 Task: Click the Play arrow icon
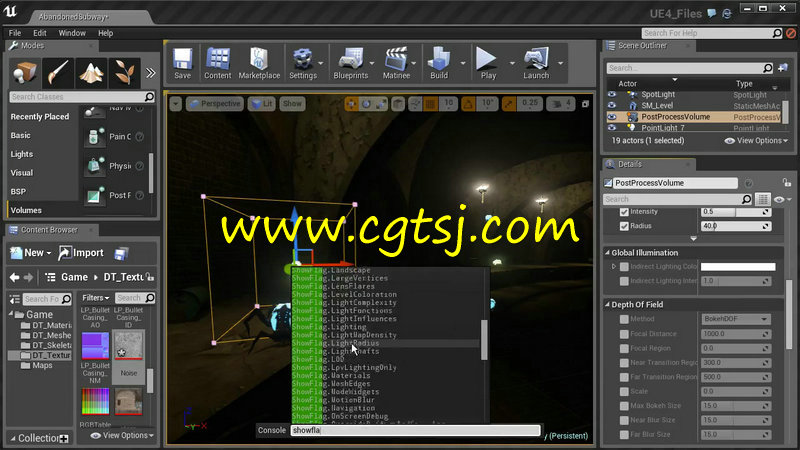[488, 63]
